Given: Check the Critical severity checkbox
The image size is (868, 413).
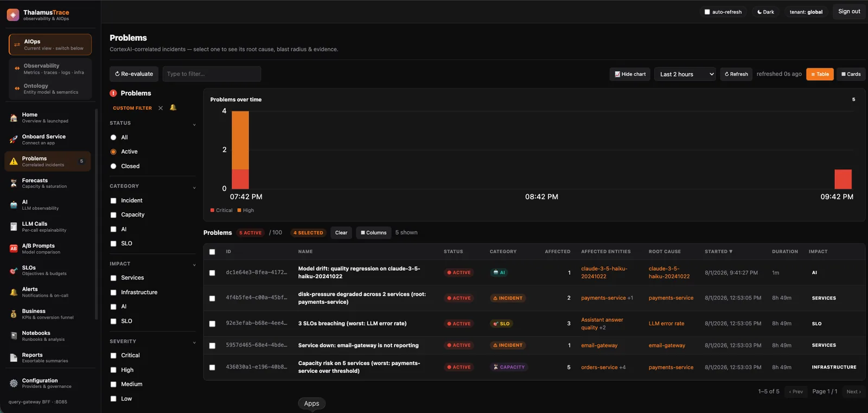Looking at the screenshot, I should pyautogui.click(x=113, y=355).
